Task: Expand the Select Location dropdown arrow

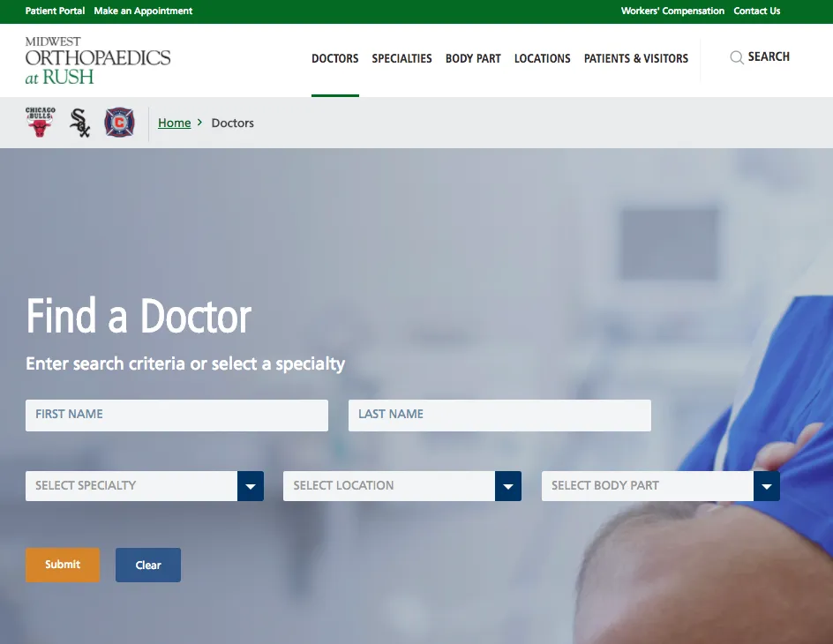Action: (508, 486)
